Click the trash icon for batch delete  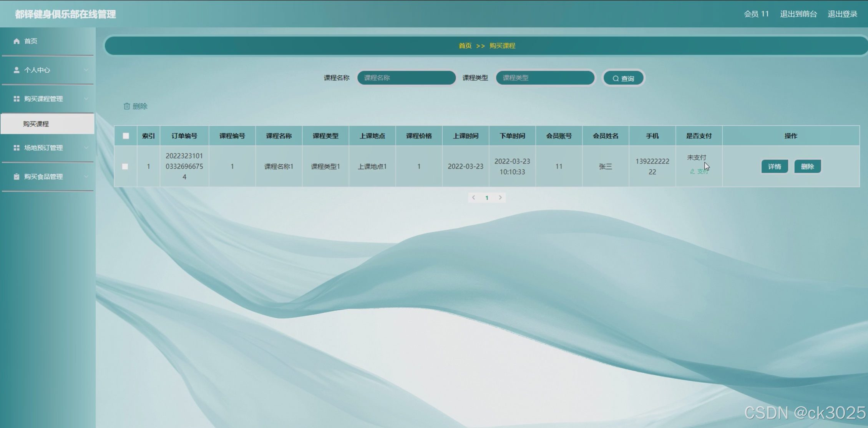point(127,106)
